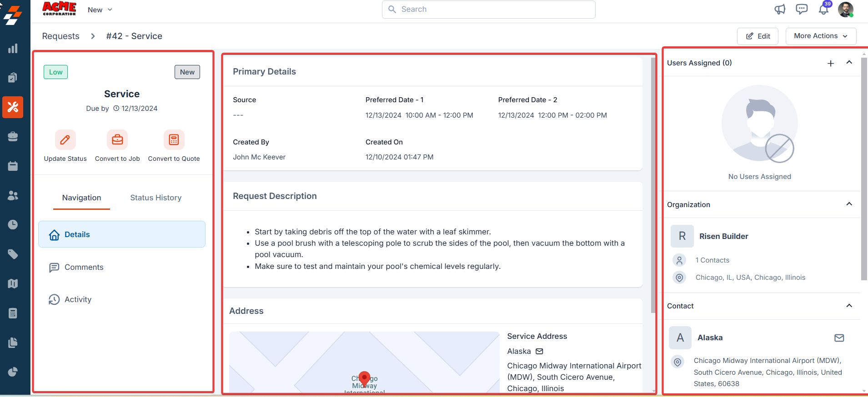This screenshot has width=868, height=397.
Task: Click the email icon beside contact Alaska
Action: point(839,338)
